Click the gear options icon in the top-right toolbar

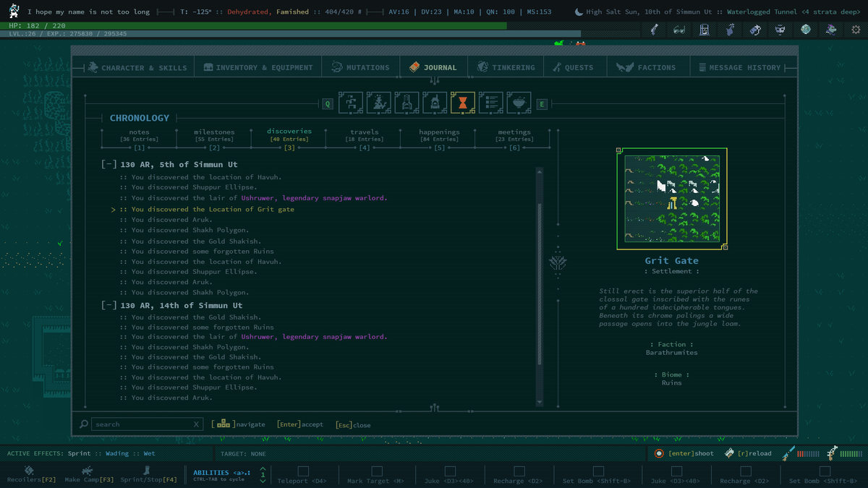click(857, 29)
